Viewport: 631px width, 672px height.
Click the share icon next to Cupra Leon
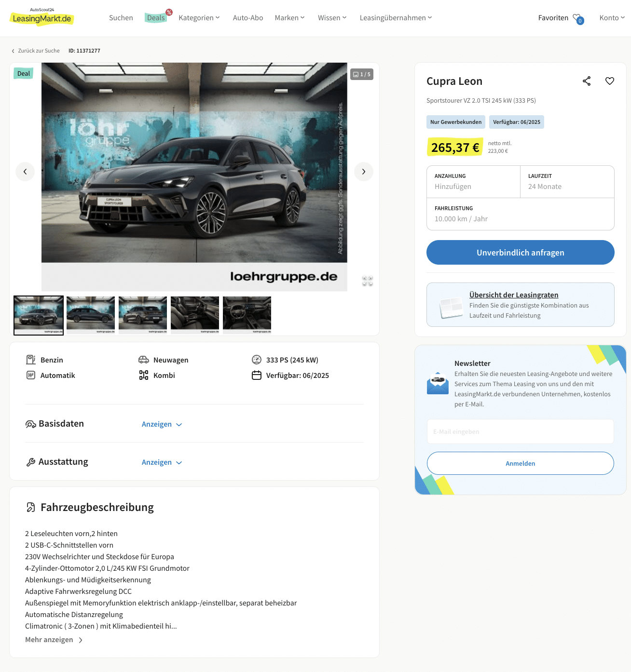coord(587,81)
